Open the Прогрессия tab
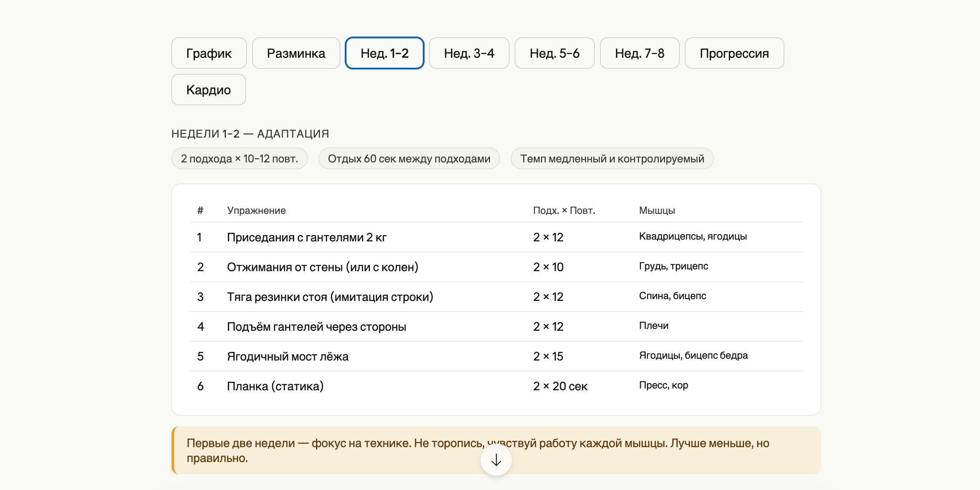 pyautogui.click(x=734, y=53)
